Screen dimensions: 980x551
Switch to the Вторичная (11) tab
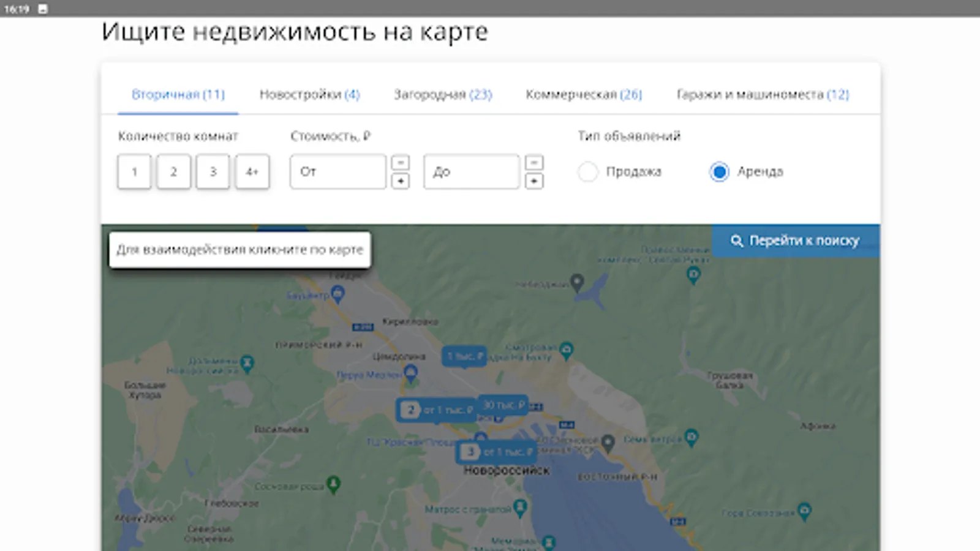point(178,94)
